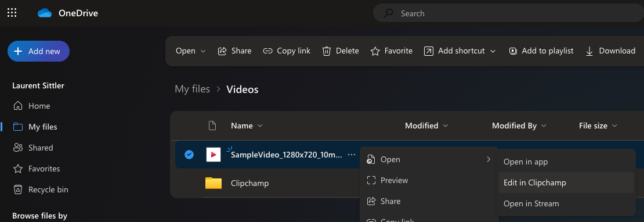644x222 pixels.
Task: Click the trash can Delete icon
Action: [x=327, y=51]
